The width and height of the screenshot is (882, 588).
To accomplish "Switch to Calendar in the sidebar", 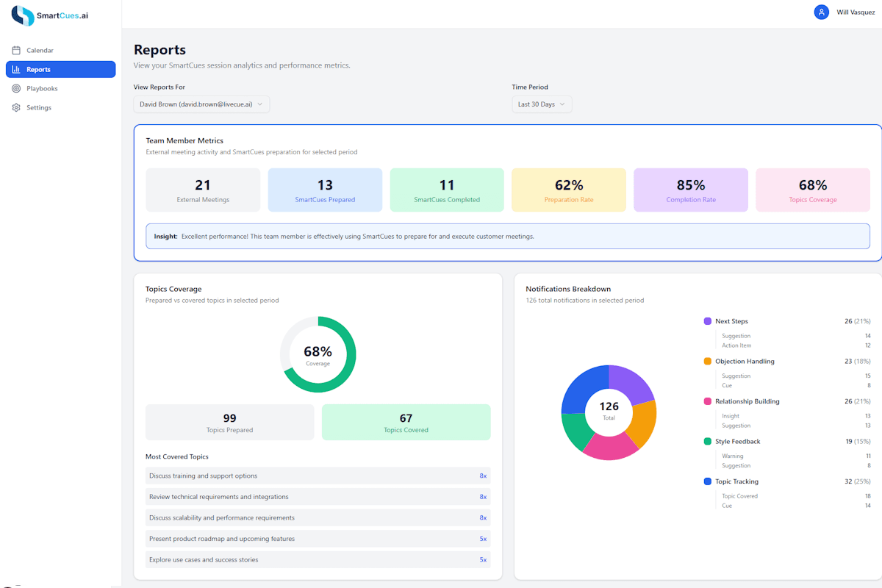I will (x=42, y=50).
